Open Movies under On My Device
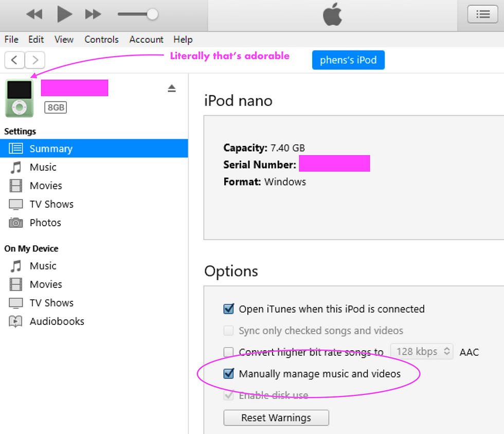Viewport: 504px width, 434px height. coord(46,284)
